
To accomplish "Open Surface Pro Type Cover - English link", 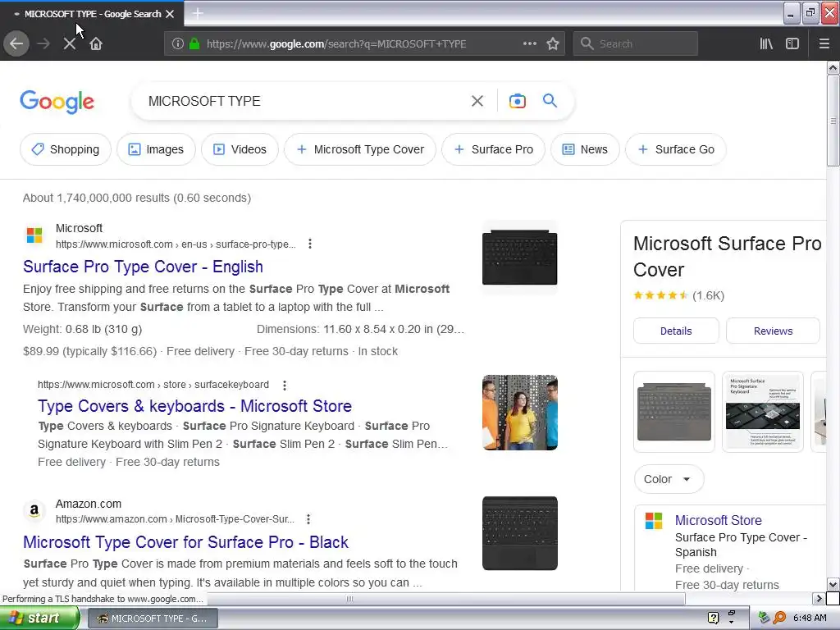I will [x=143, y=267].
